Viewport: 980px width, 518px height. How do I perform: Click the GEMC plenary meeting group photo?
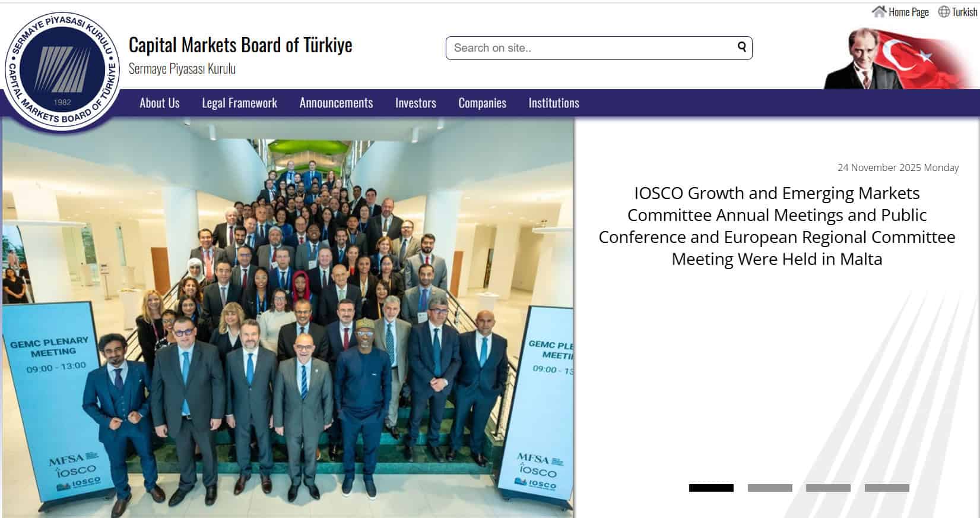[x=288, y=318]
